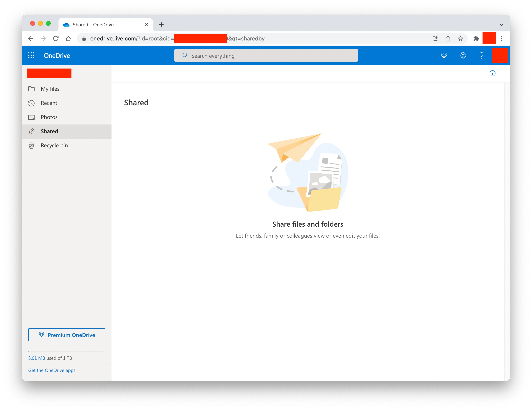Open the Get the OneDrive apps link
Screen dimensions: 532x410
[x=52, y=370]
